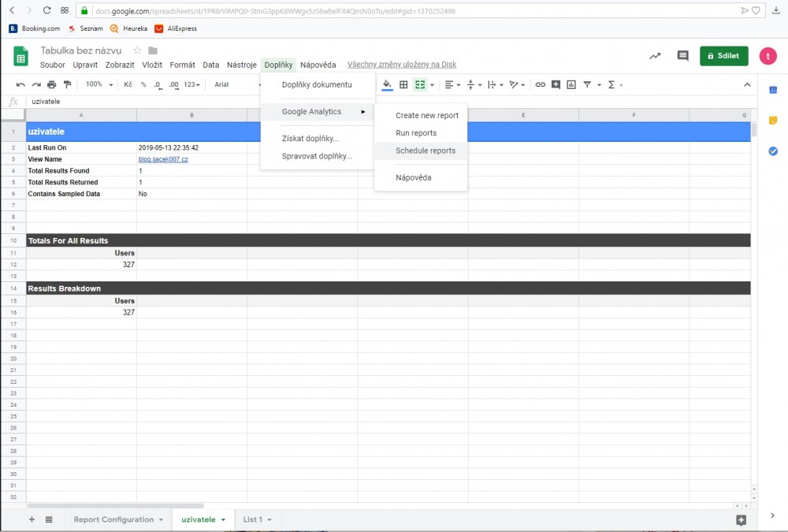788x532 pixels.
Task: Choose Create new report menu entry
Action: 426,116
